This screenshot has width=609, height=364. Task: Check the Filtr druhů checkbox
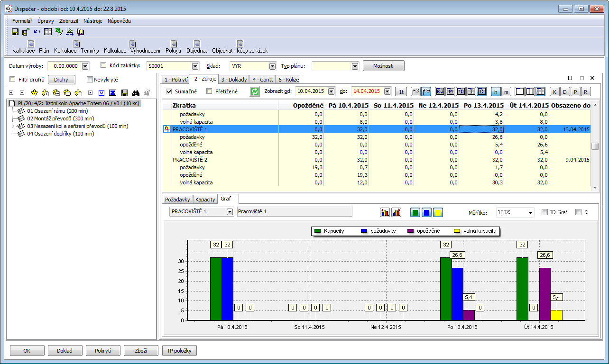(x=13, y=80)
